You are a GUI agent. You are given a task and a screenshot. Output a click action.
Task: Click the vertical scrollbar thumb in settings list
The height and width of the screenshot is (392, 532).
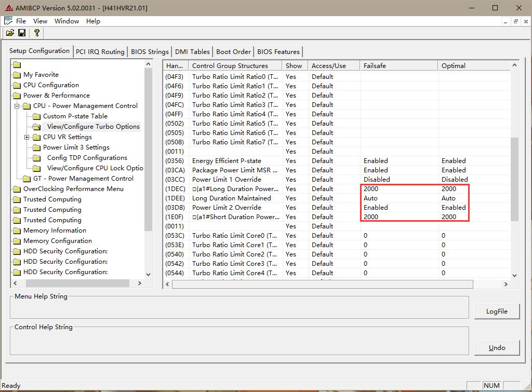coord(514,179)
